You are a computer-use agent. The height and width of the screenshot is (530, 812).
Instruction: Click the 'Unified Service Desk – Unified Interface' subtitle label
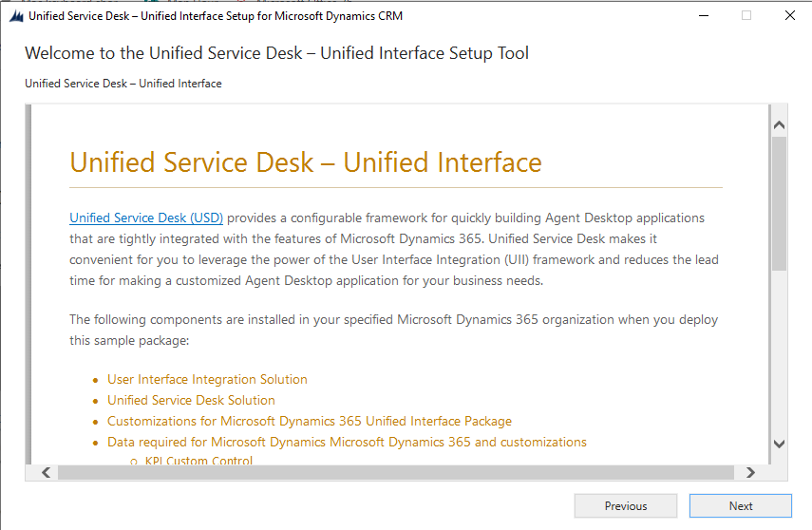point(123,84)
